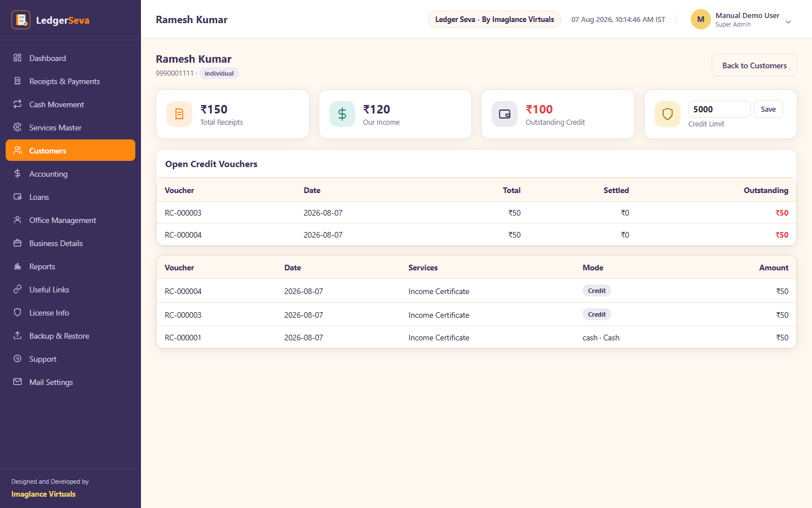Click outstanding ₹50 for RC-000004 open voucher

(782, 235)
